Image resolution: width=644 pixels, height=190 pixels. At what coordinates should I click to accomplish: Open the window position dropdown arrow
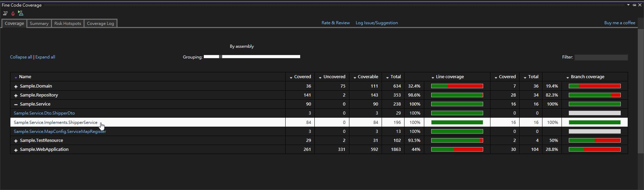(628, 5)
